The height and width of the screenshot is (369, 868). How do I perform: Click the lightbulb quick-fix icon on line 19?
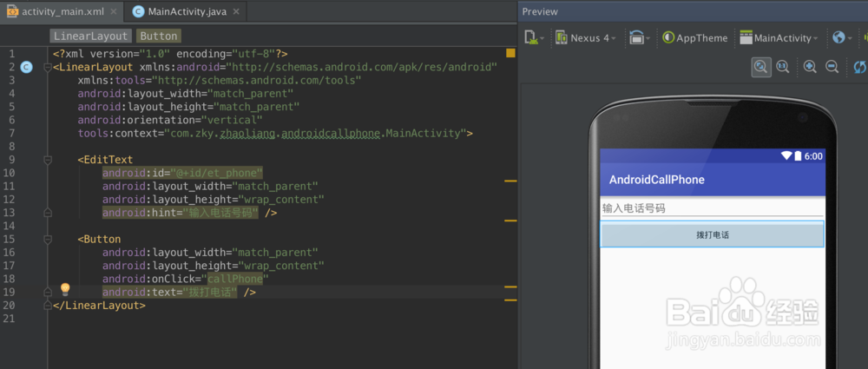coord(65,289)
